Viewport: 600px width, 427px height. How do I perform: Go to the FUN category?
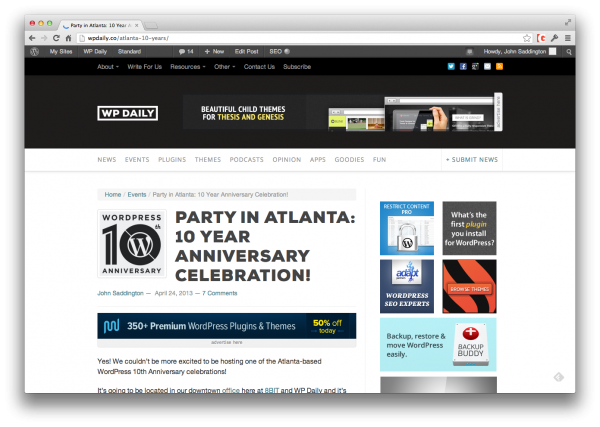tap(379, 160)
